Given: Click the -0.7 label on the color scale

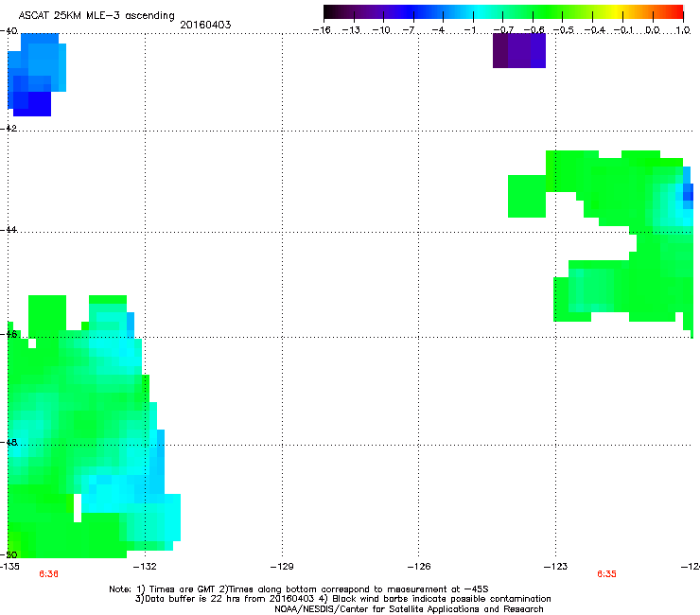Looking at the screenshot, I should coord(503,30).
